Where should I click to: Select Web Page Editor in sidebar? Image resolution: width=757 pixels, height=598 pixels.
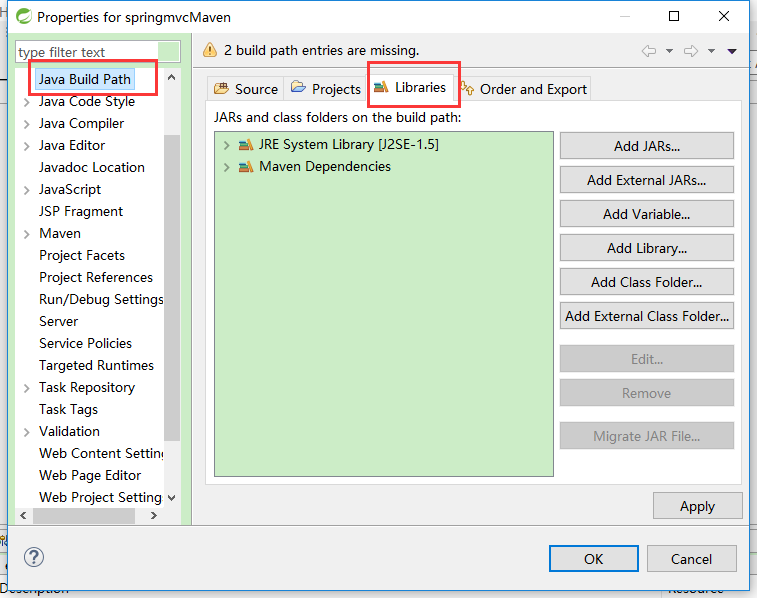tap(90, 475)
